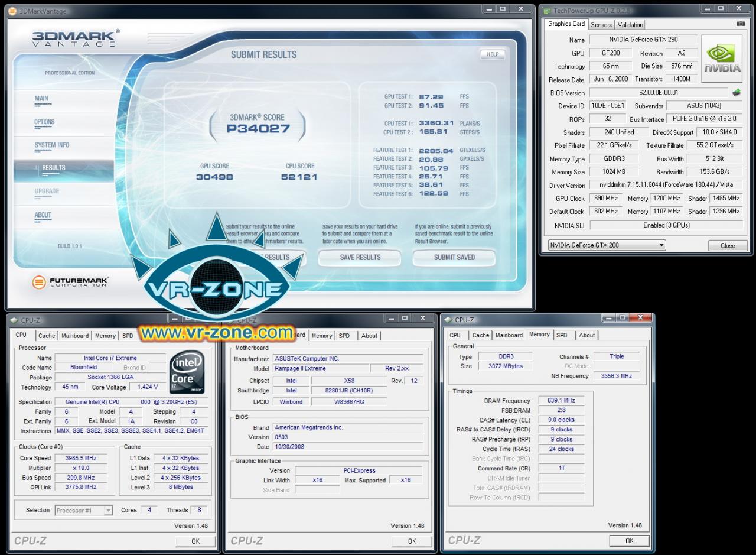Click the Core Speed value 3985.5 MHz
Image resolution: width=756 pixels, height=555 pixels.
(82, 458)
